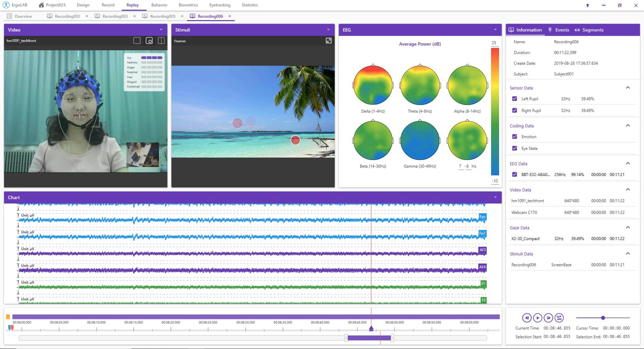The image size is (644, 349).
Task: Collapse the Sensor Data section
Action: pyautogui.click(x=627, y=88)
